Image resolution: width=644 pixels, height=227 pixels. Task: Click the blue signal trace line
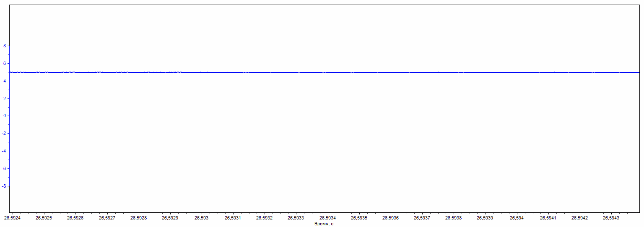pos(322,72)
